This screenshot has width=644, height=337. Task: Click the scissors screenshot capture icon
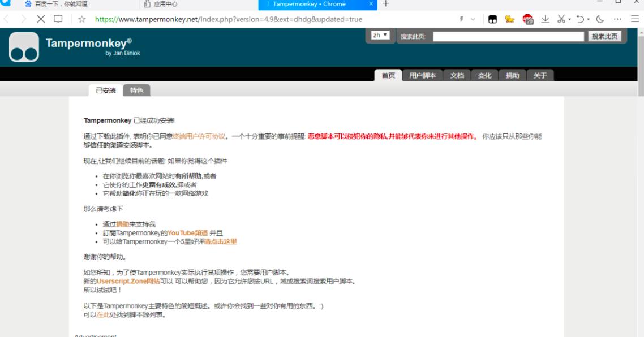(561, 19)
